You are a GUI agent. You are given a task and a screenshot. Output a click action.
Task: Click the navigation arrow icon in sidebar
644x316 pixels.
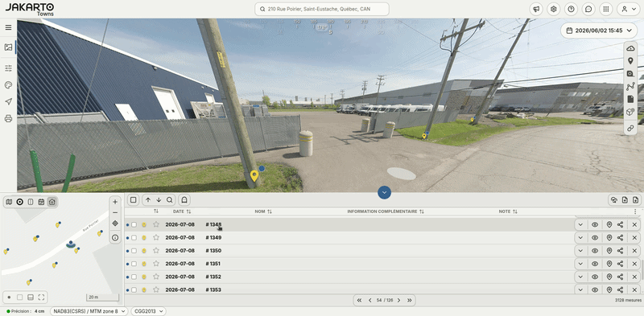pos(8,102)
